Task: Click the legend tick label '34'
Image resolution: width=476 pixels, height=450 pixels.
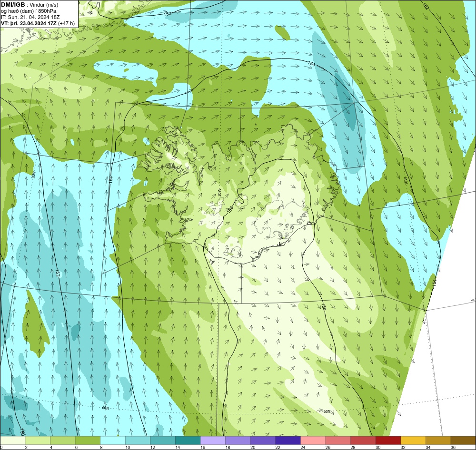Action: pyautogui.click(x=428, y=447)
